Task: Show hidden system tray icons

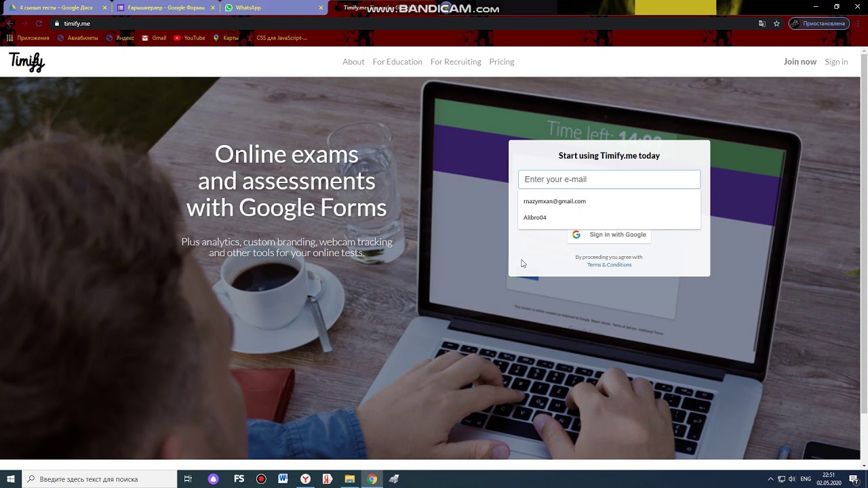Action: click(x=770, y=479)
